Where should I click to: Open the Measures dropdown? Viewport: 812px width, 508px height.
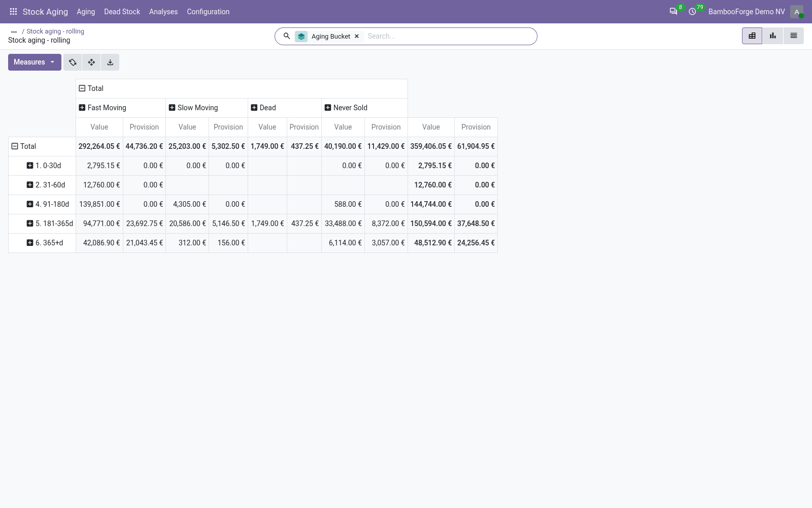[x=35, y=62]
